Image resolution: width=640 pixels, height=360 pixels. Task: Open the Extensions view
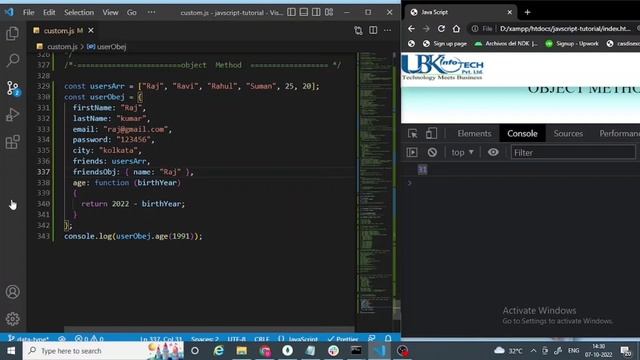tap(13, 142)
